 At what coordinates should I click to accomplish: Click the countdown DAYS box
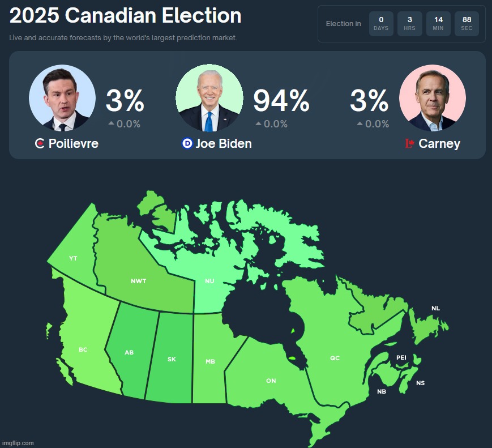tap(381, 24)
